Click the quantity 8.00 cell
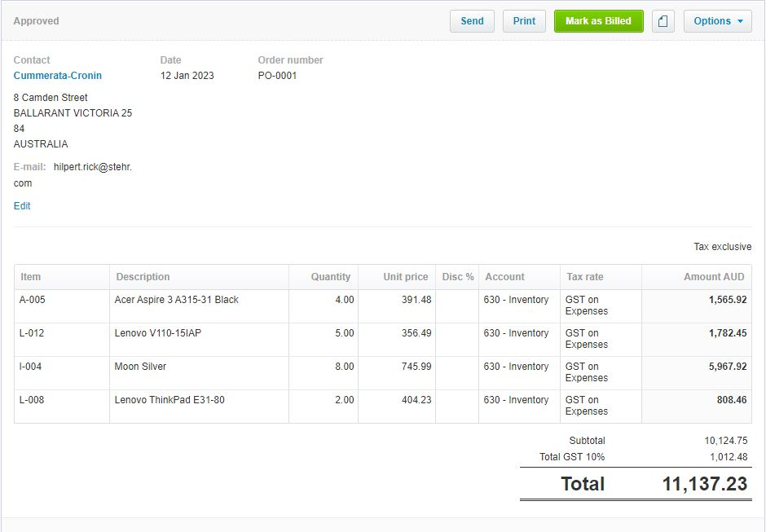Image resolution: width=766 pixels, height=532 pixels. click(324, 373)
